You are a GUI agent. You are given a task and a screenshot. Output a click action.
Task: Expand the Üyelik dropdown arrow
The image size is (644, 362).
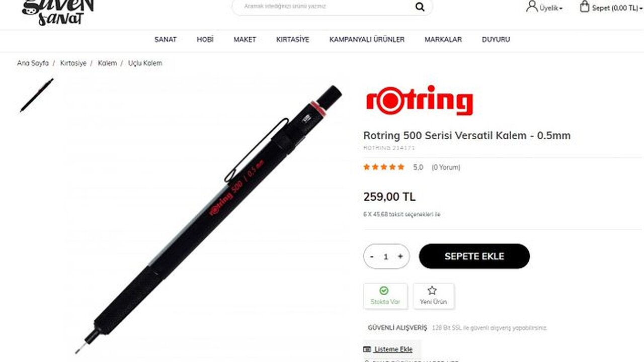[561, 9]
